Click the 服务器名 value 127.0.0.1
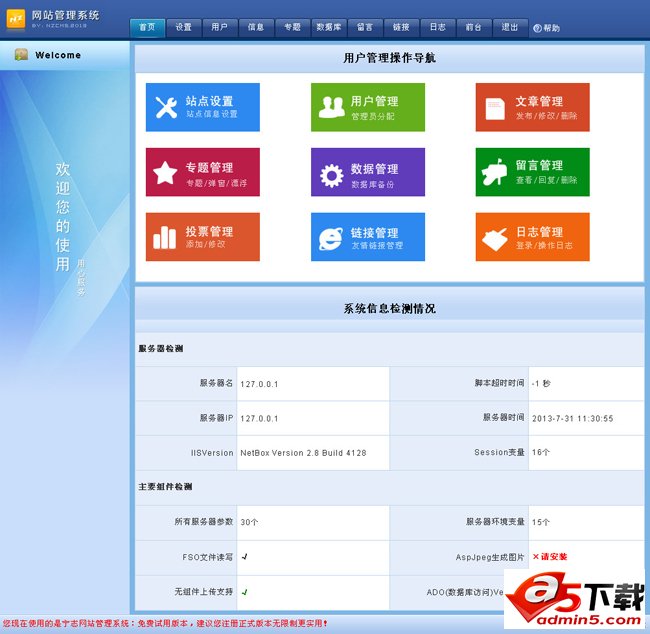 pos(259,384)
